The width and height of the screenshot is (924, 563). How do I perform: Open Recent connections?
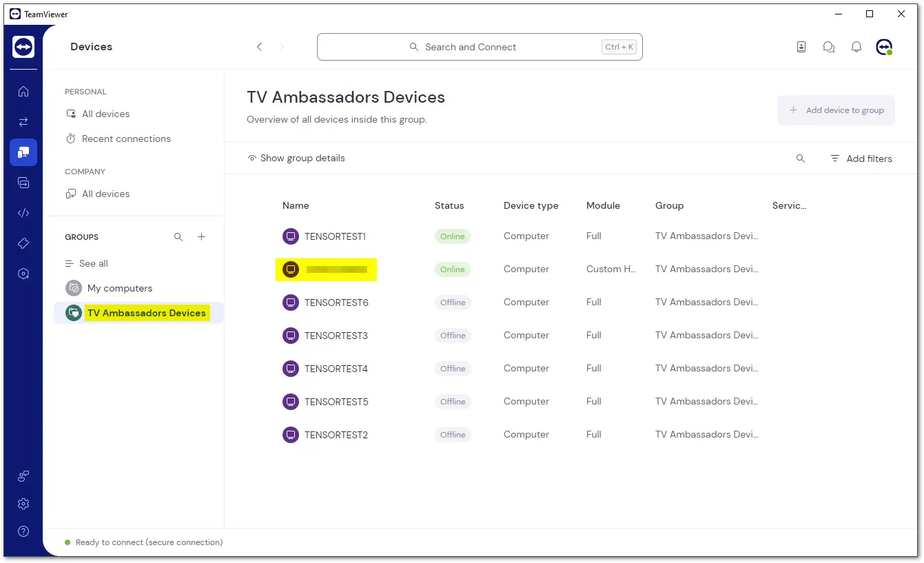[x=118, y=139]
